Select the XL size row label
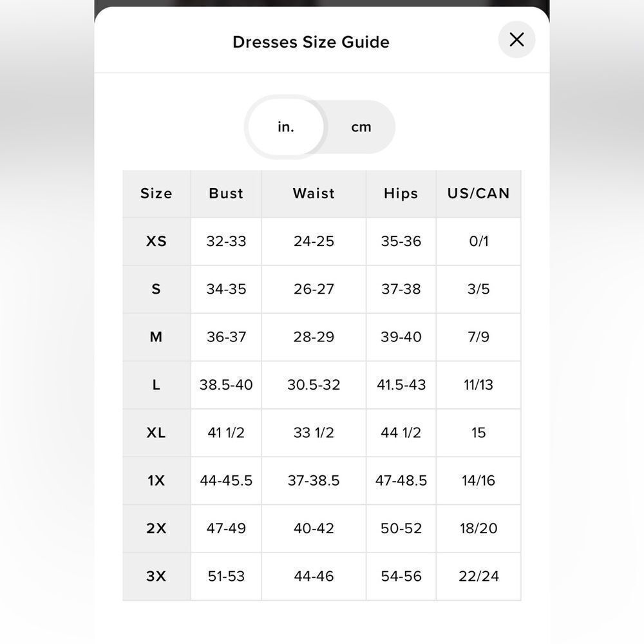Image resolution: width=644 pixels, height=644 pixels. coord(156,433)
